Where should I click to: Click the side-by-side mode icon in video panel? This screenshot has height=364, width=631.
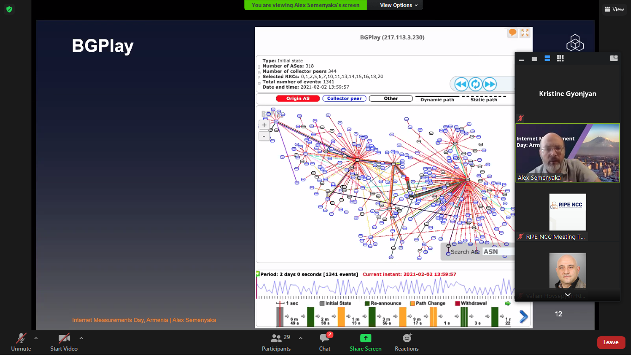614,58
